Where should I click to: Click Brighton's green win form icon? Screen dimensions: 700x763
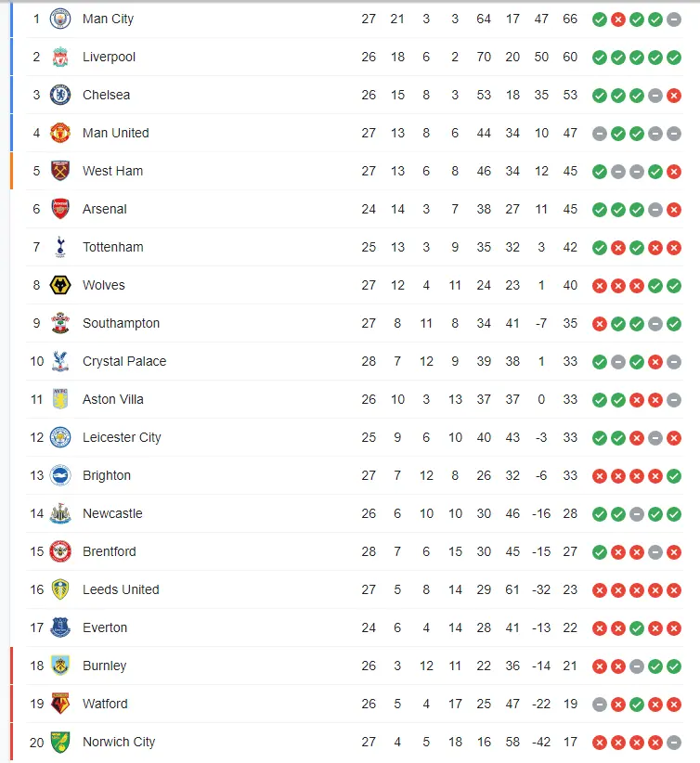674,475
